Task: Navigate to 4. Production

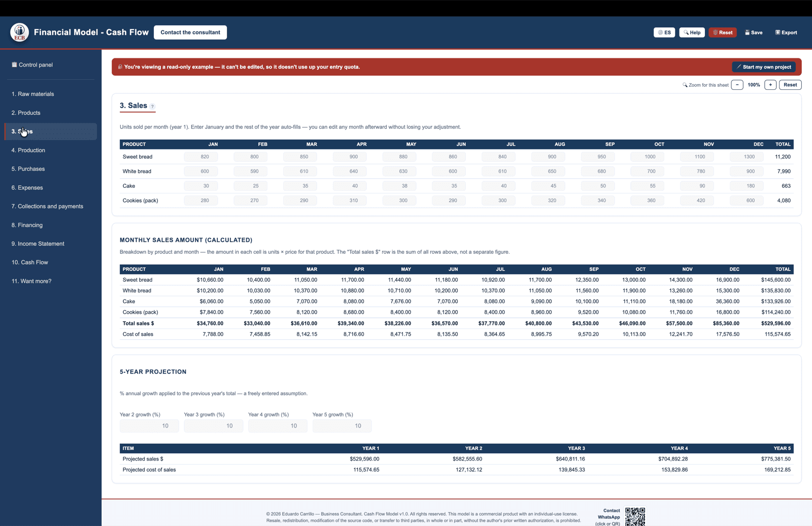Action: tap(51, 150)
